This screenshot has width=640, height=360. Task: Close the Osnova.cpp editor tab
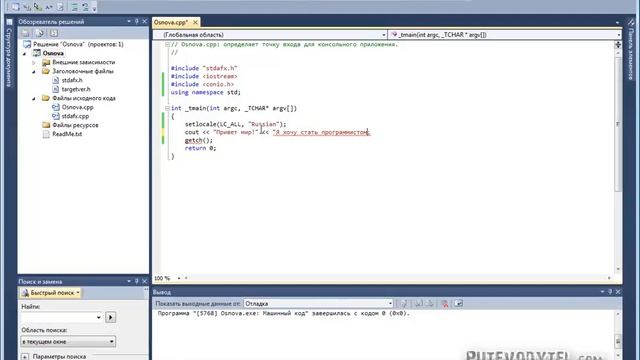196,22
